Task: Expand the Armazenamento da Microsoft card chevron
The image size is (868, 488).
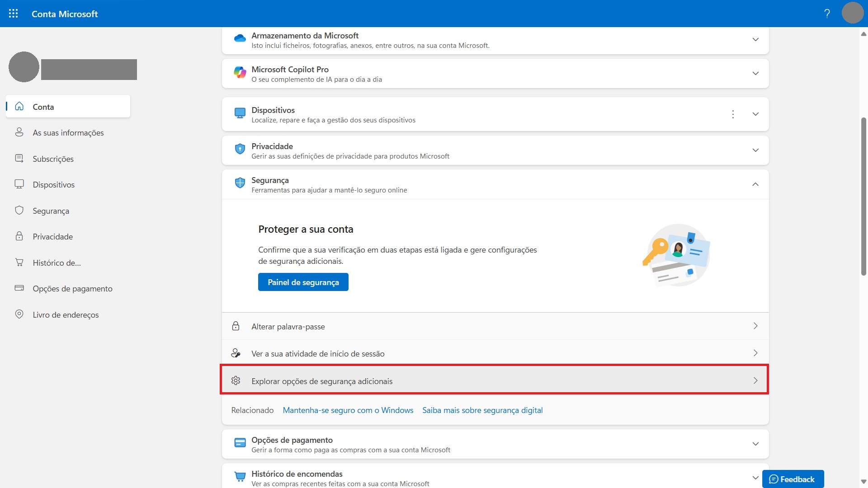Action: (755, 40)
